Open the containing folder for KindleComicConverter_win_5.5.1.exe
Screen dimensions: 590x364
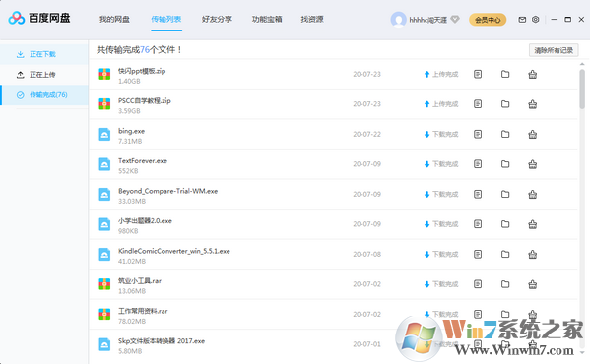pyautogui.click(x=505, y=255)
